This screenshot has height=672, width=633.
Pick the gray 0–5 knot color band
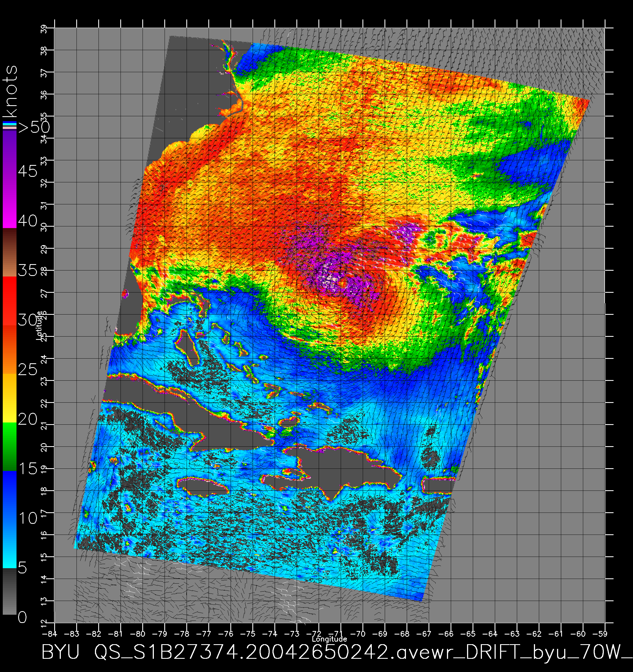click(9, 592)
